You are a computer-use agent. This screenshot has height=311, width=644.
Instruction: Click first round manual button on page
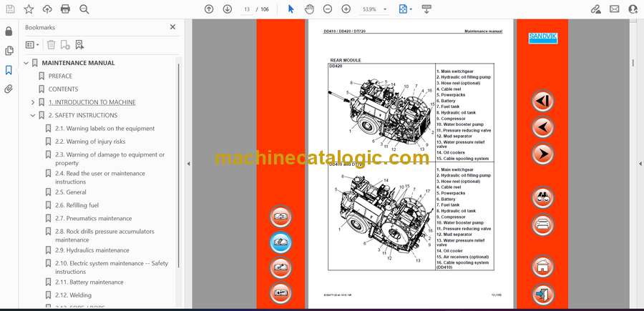(280, 217)
